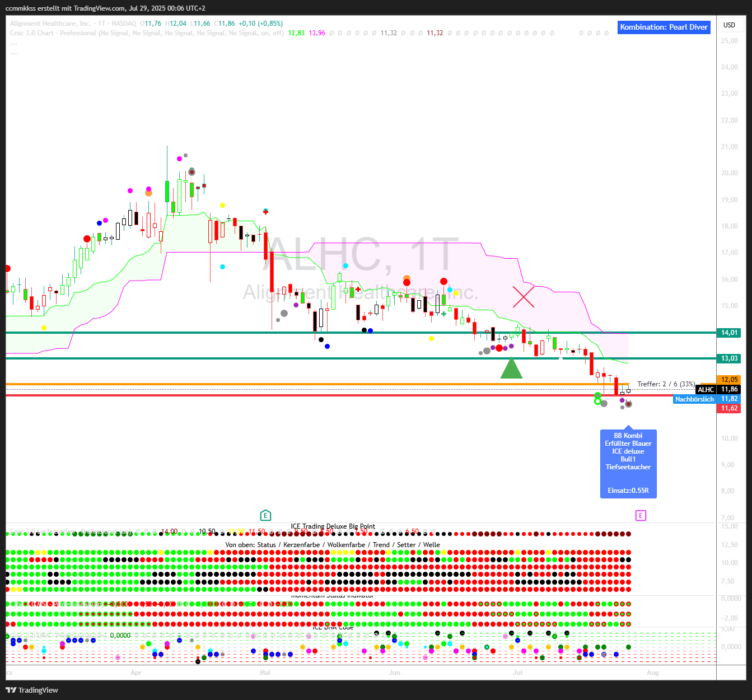752x700 pixels.
Task: Expand the second collapsed indicator legend dots
Action: (x=13, y=53)
